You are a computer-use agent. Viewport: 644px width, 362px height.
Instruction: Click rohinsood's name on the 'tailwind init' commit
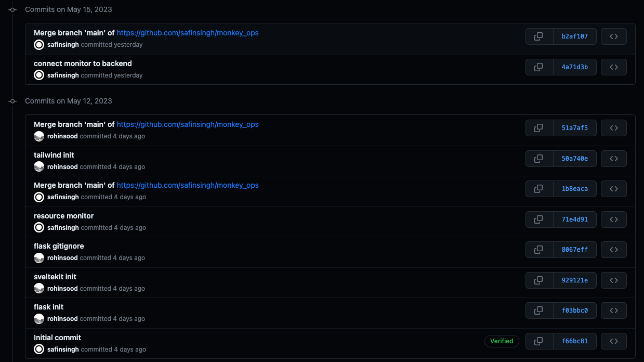[x=62, y=166]
